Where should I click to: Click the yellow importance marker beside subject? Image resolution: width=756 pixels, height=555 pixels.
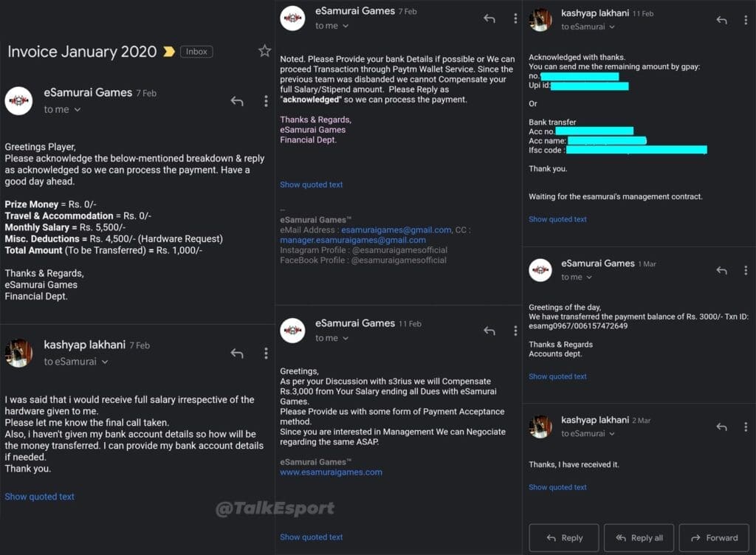169,52
